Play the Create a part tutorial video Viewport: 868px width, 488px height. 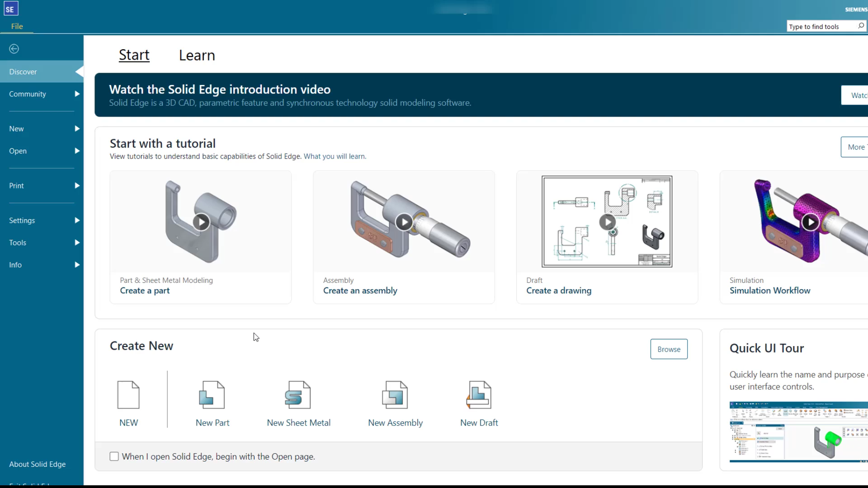tap(200, 222)
